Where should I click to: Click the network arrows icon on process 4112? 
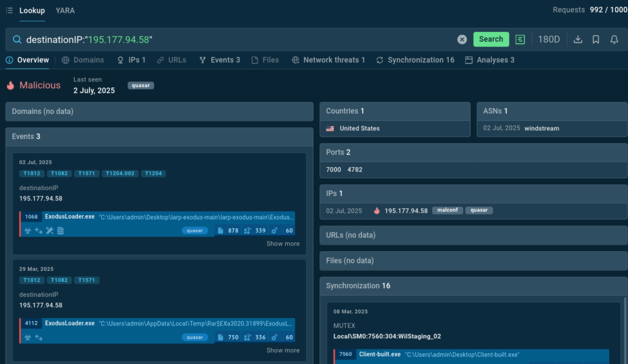pyautogui.click(x=39, y=337)
